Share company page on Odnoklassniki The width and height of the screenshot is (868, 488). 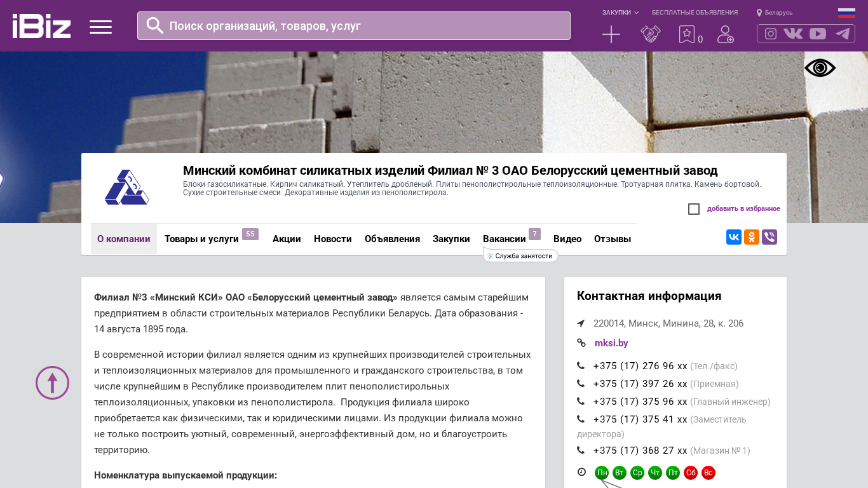point(752,237)
